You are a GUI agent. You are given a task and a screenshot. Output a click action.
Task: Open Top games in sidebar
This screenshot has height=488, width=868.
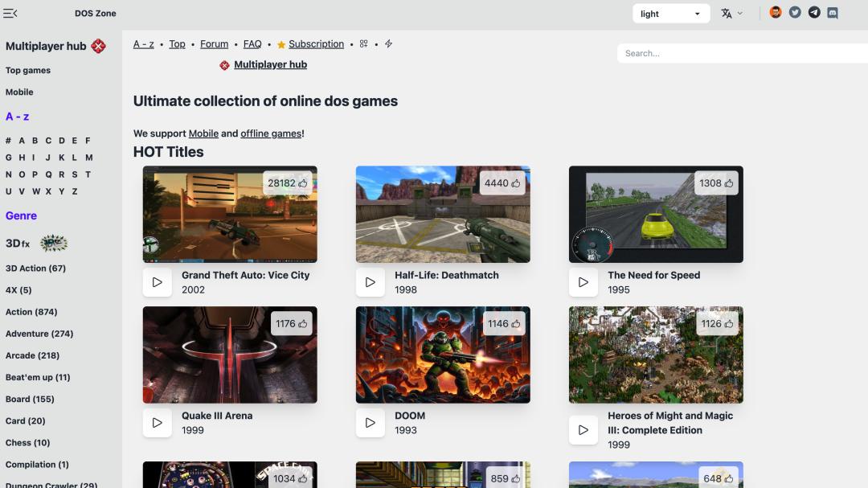coord(27,71)
